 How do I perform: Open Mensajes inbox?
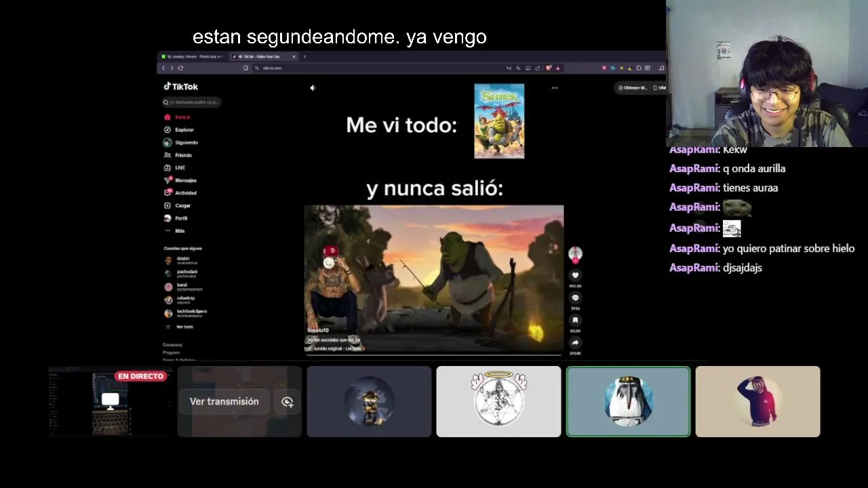[x=180, y=180]
